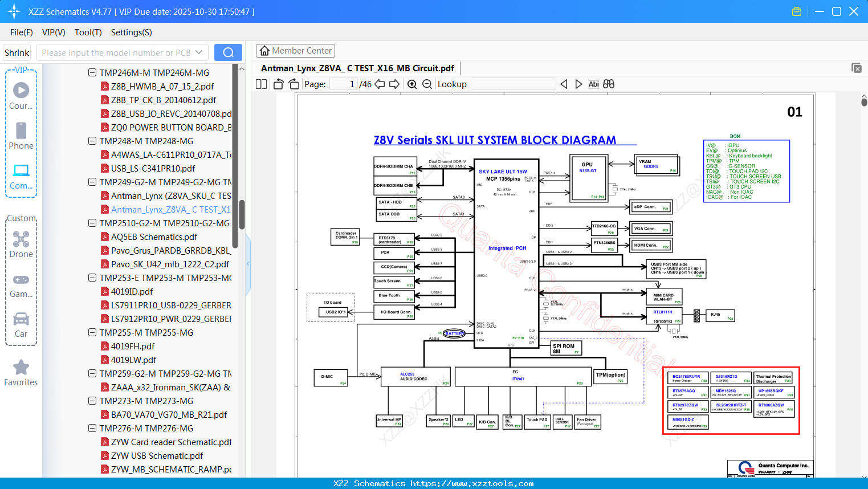Collapse the TMP2510-G2-M tree node
The height and width of the screenshot is (489, 868).
tap(92, 223)
